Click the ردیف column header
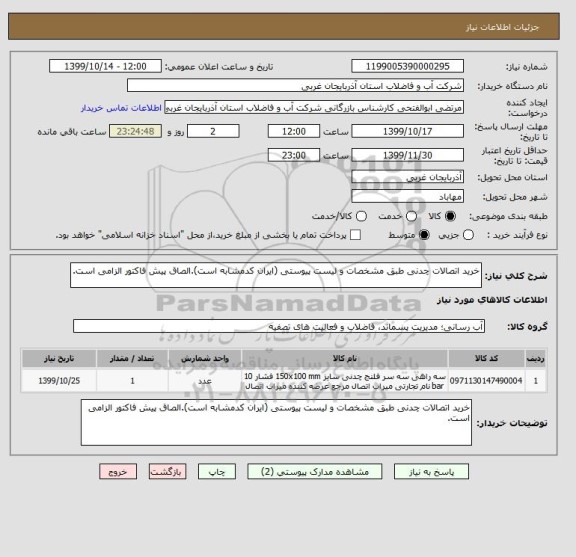The image size is (576, 557). [x=536, y=359]
